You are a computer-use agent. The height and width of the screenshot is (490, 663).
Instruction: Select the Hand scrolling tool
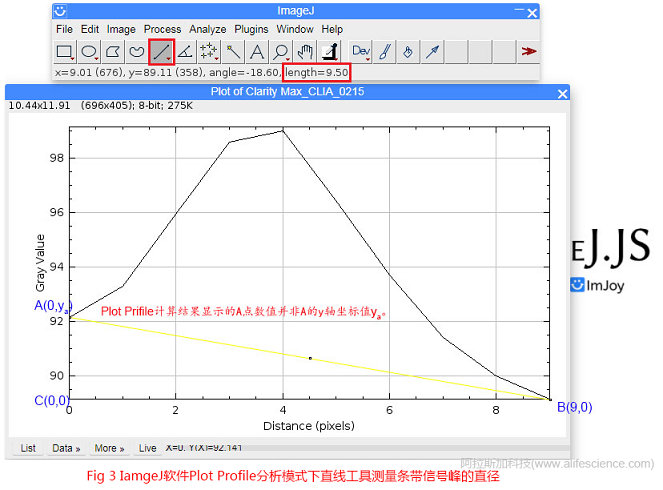click(x=305, y=50)
